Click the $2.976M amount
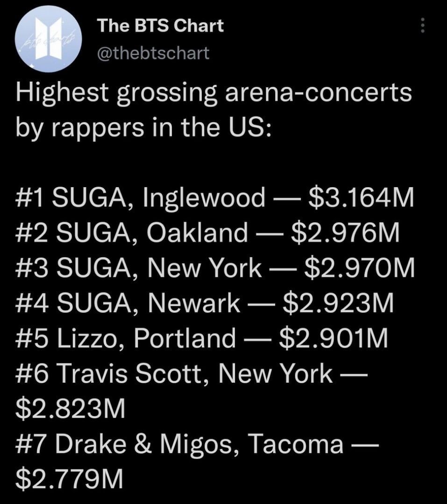The width and height of the screenshot is (447, 504). pyautogui.click(x=345, y=233)
